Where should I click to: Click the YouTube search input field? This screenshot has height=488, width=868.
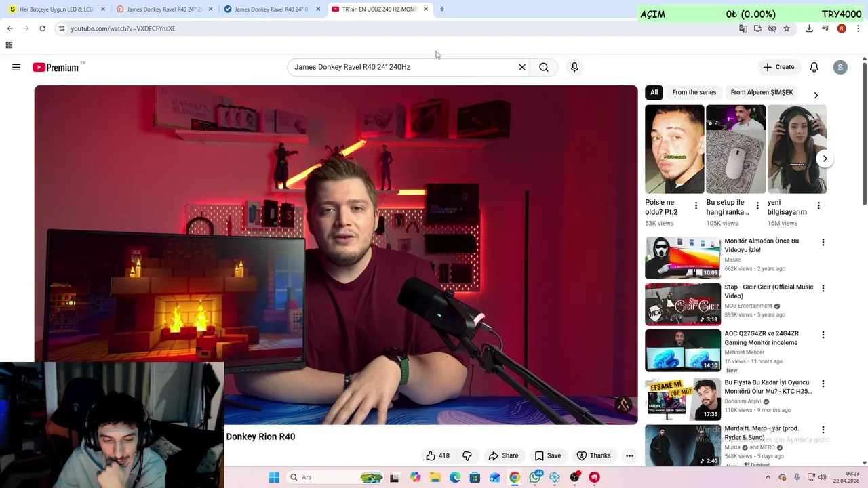(403, 67)
